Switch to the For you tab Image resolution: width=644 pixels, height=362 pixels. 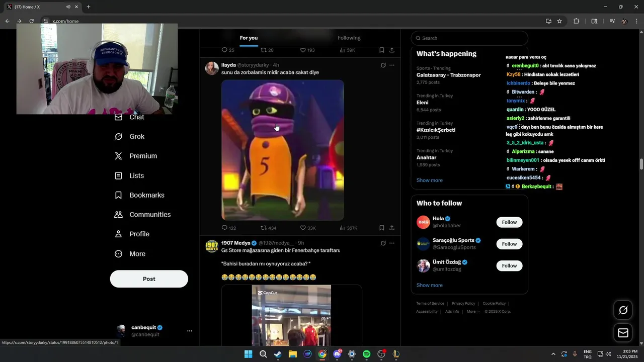[x=249, y=38]
